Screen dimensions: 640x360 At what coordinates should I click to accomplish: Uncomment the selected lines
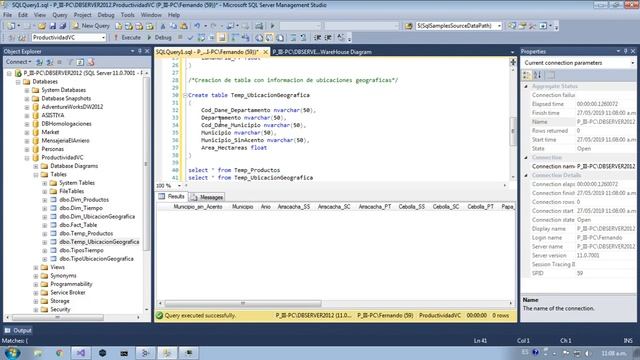coord(303,38)
